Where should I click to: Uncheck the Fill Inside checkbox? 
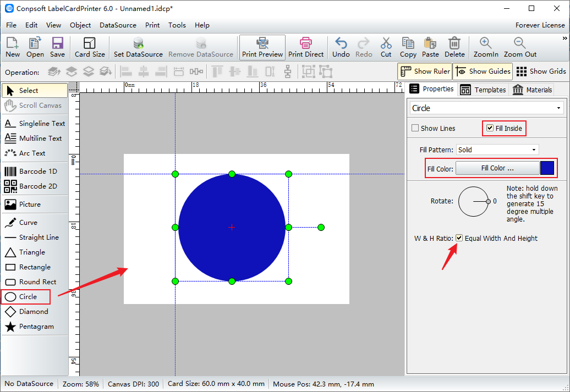click(490, 128)
